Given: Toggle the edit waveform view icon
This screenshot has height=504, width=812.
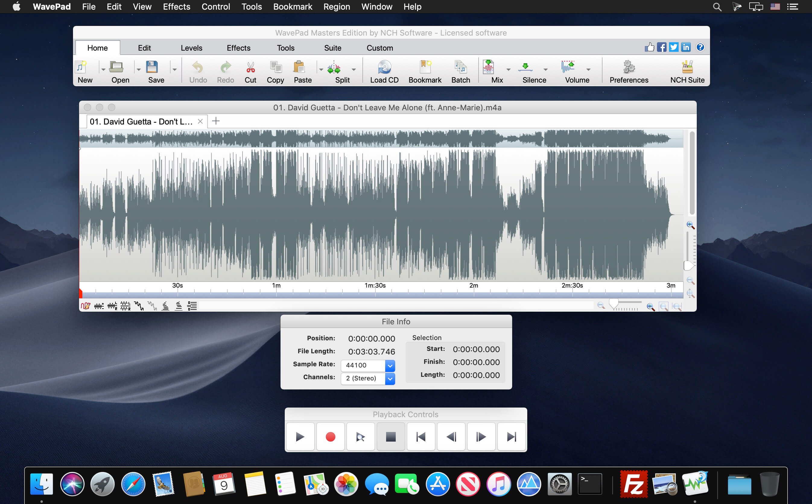Looking at the screenshot, I should click(x=85, y=306).
